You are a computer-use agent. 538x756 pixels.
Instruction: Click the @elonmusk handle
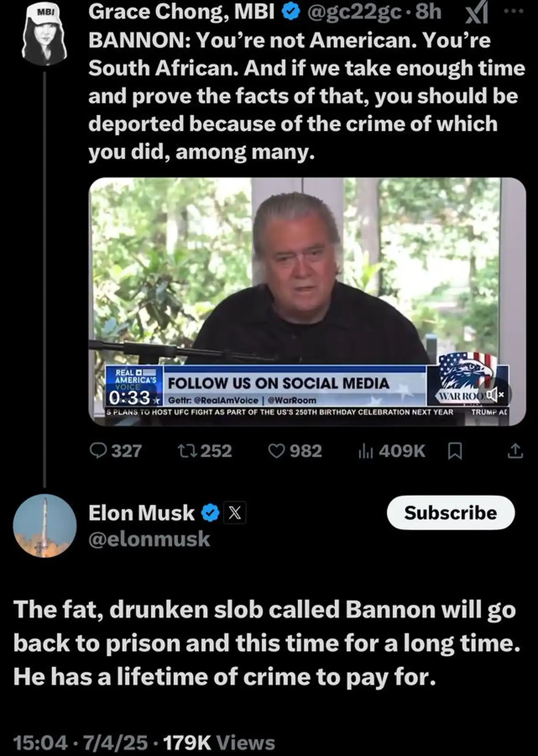pos(149,539)
